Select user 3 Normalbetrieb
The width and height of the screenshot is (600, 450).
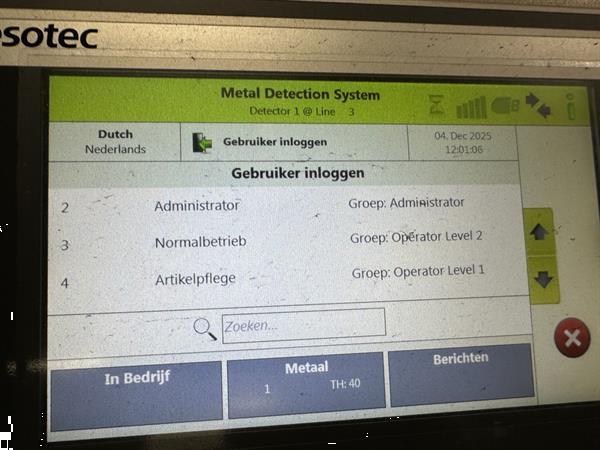click(x=287, y=241)
